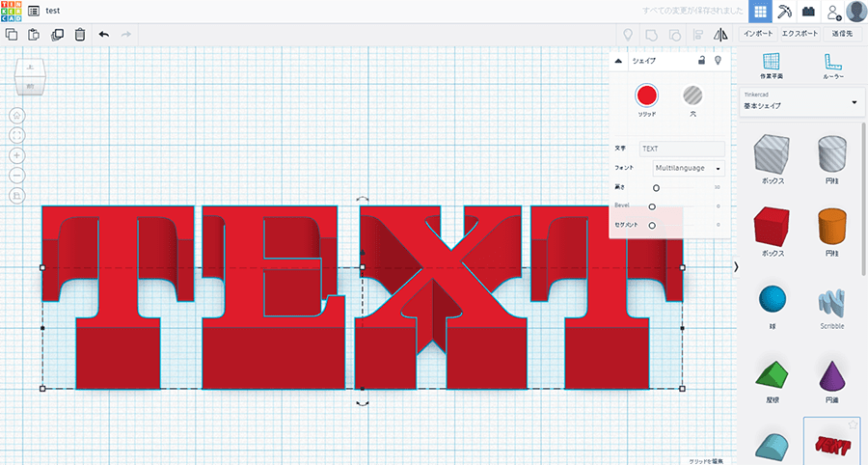Select the 作業平面 workplane tool
The height and width of the screenshot is (465, 868).
tap(772, 66)
